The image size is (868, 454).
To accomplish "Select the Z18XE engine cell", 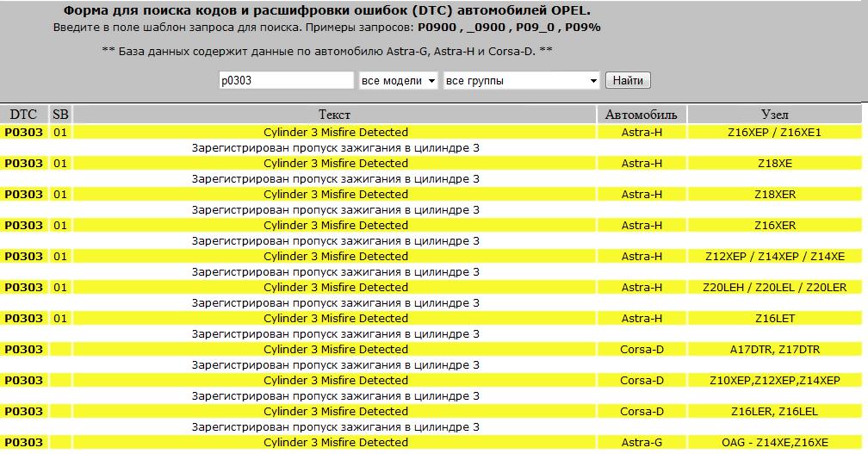I will [x=774, y=164].
